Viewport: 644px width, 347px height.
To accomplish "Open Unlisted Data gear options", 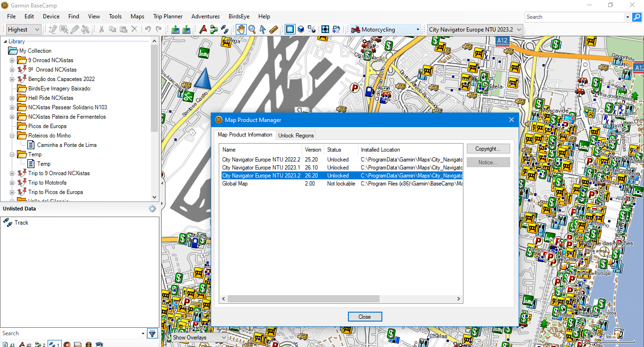I will click(x=152, y=209).
